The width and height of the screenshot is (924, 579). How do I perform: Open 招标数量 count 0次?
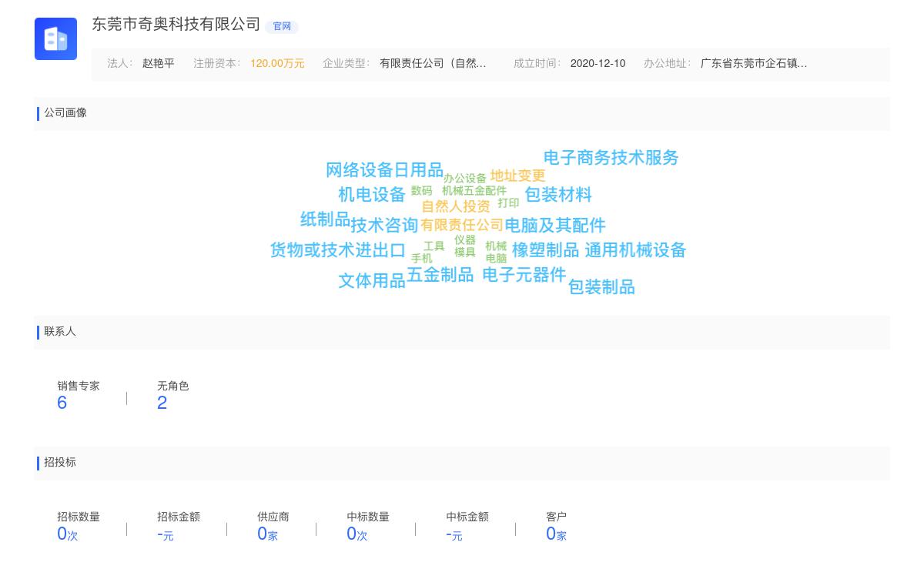[68, 534]
